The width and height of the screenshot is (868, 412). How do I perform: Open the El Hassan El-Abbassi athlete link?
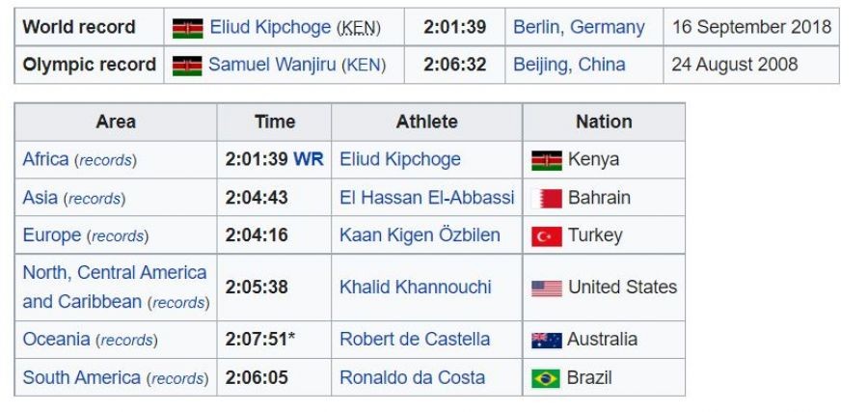point(426,198)
